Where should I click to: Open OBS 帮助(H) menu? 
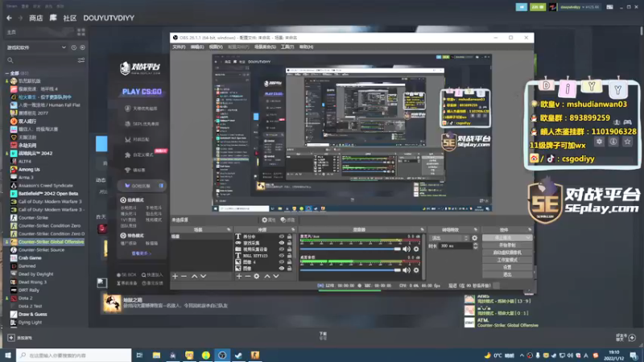click(307, 47)
